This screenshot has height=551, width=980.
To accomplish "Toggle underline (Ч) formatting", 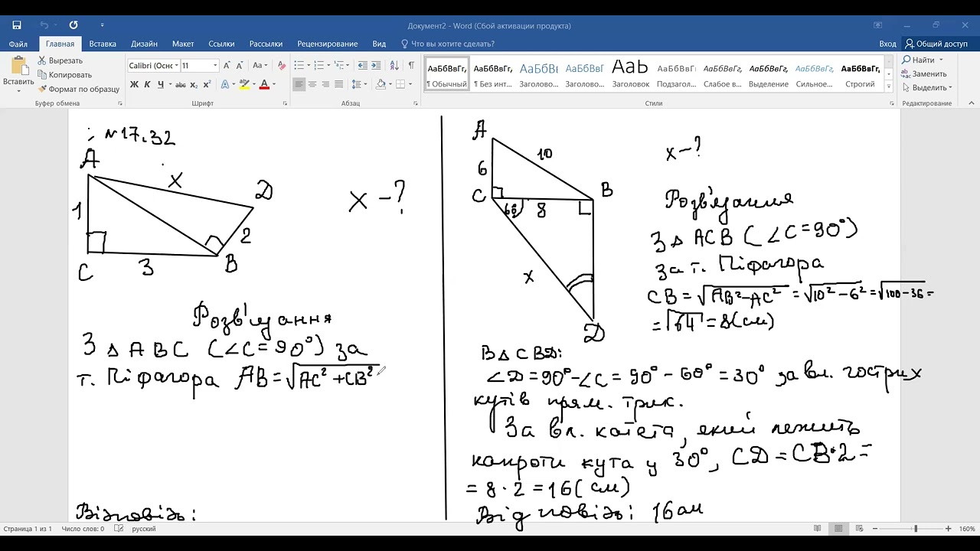I will [161, 84].
